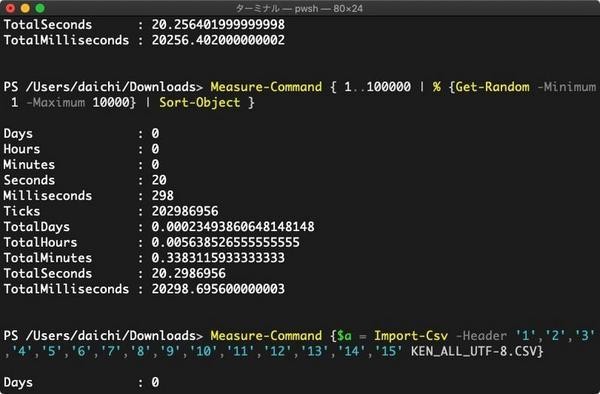600x394 pixels.
Task: Click the TotalSeconds value 20.256401999999998
Action: point(218,24)
